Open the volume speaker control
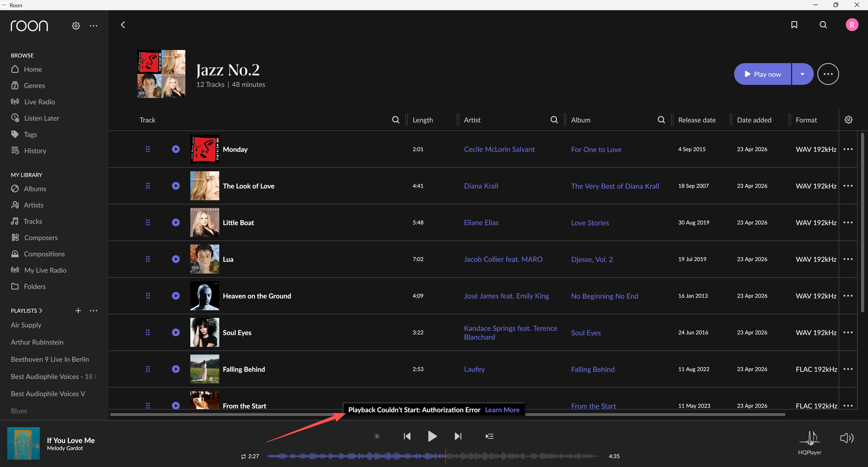This screenshot has width=868, height=467. (847, 438)
